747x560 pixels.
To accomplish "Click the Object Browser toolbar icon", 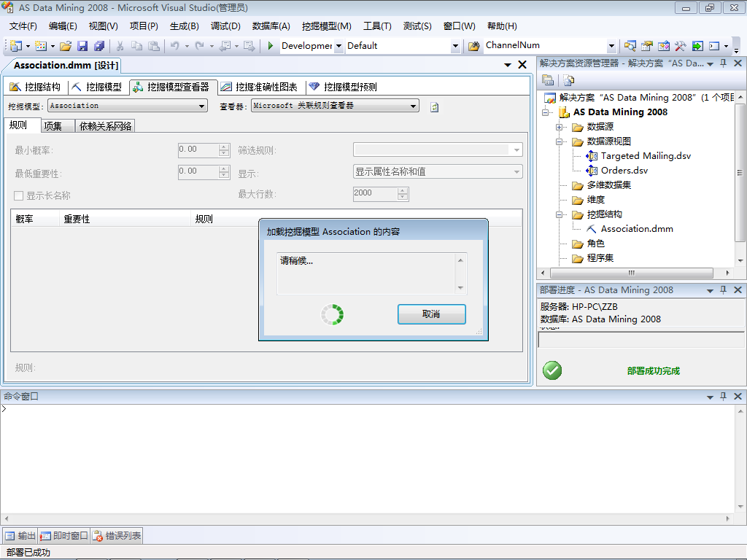I will (664, 46).
